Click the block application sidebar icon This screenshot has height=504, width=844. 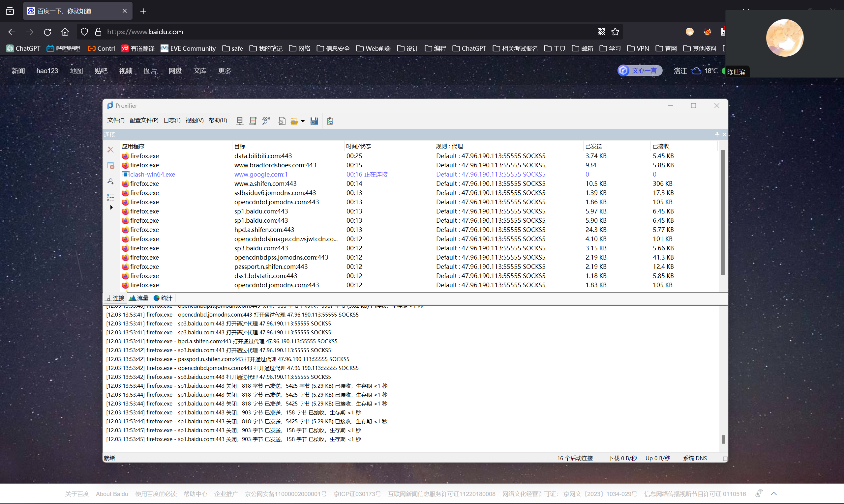coord(111,166)
